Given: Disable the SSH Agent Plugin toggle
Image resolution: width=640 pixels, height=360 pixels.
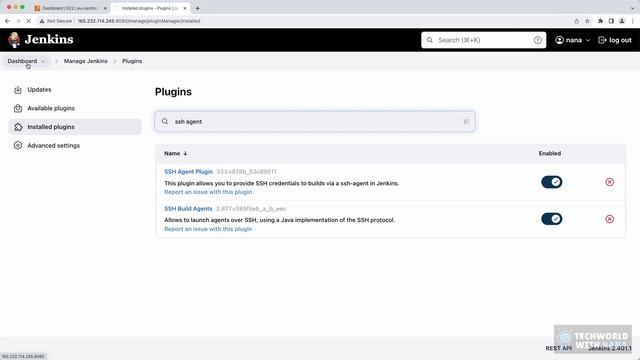Looking at the screenshot, I should pos(551,182).
